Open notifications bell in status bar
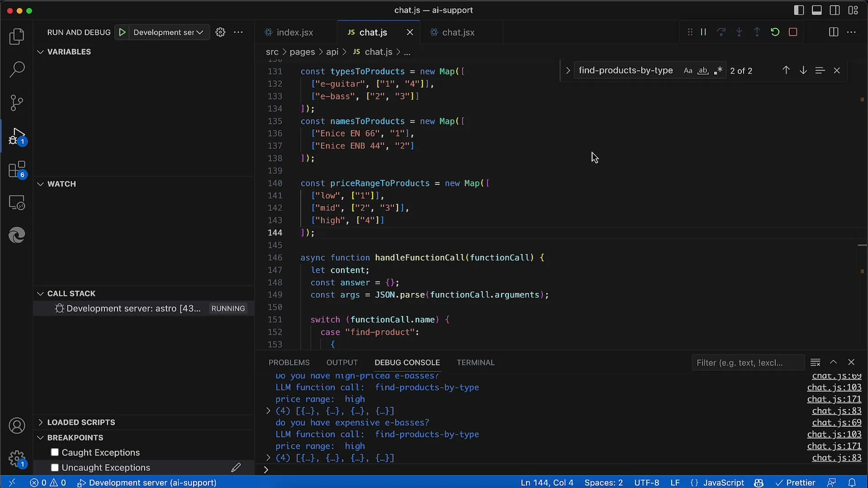Image resolution: width=868 pixels, height=488 pixels. [852, 483]
